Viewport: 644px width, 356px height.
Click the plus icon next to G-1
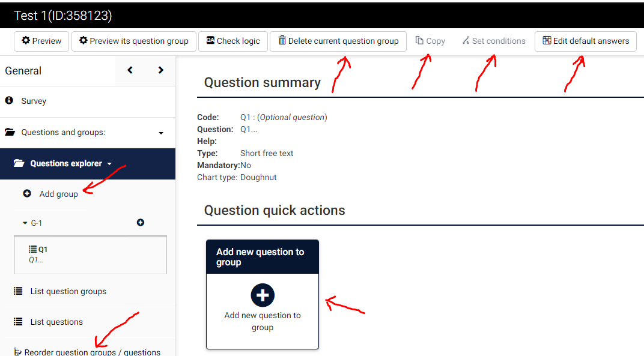[x=141, y=223]
